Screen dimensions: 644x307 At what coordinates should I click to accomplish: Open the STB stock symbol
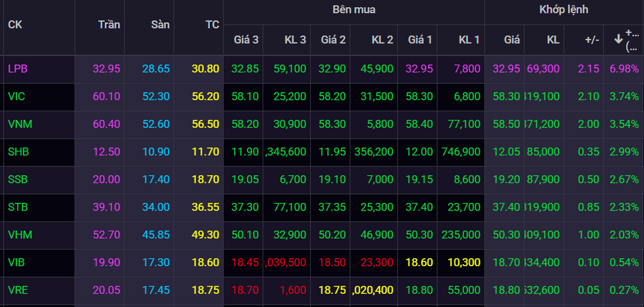(x=18, y=207)
